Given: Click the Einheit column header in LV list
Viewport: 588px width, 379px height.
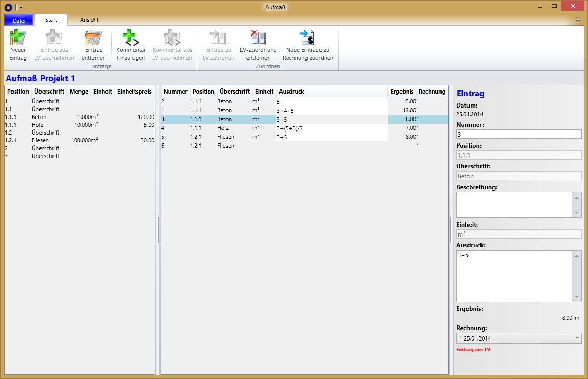Looking at the screenshot, I should [x=102, y=92].
